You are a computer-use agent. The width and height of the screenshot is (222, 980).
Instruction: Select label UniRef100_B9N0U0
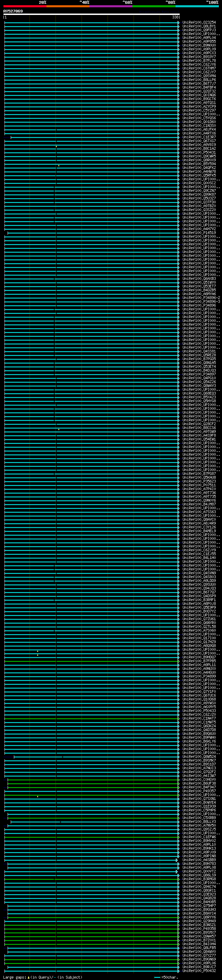click(199, 45)
